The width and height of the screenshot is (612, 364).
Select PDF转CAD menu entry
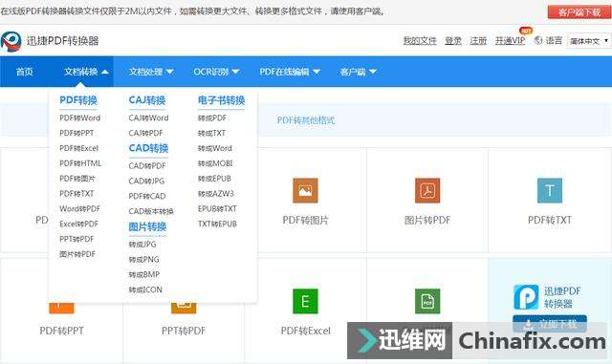147,196
